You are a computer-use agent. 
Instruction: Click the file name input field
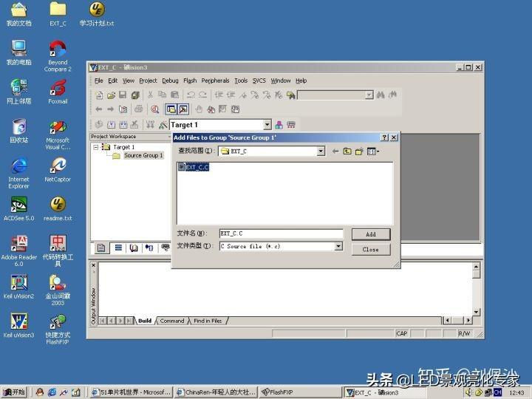[282, 233]
